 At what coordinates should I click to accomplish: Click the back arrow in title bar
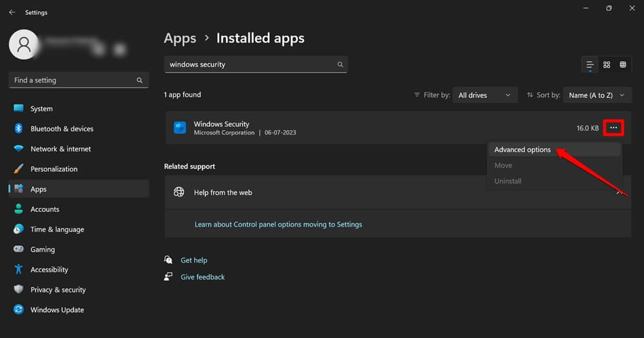(12, 12)
